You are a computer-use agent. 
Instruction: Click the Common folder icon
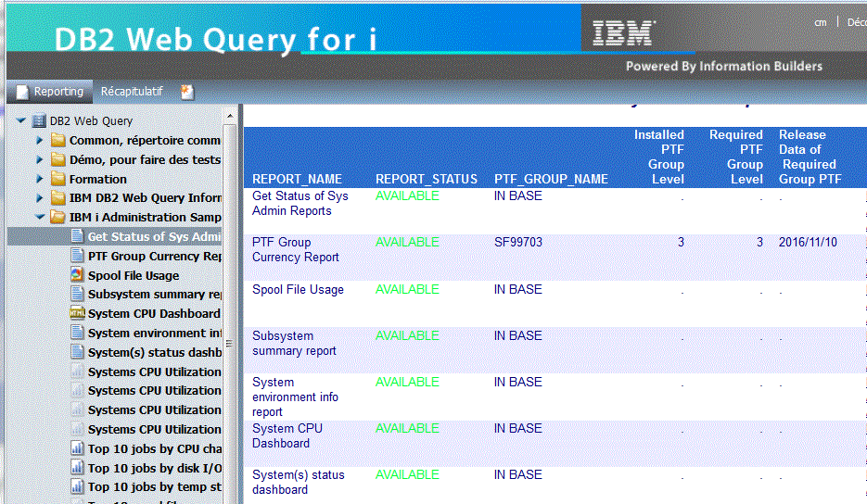pos(58,141)
